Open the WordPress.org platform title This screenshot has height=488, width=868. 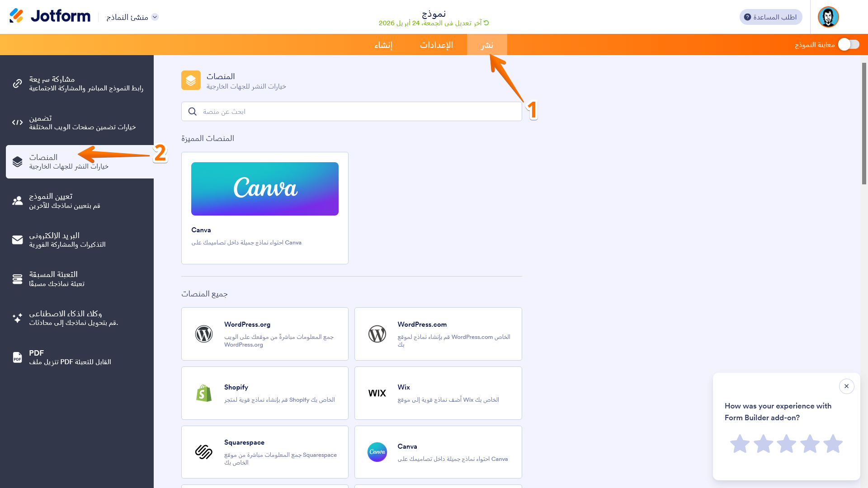(x=247, y=324)
